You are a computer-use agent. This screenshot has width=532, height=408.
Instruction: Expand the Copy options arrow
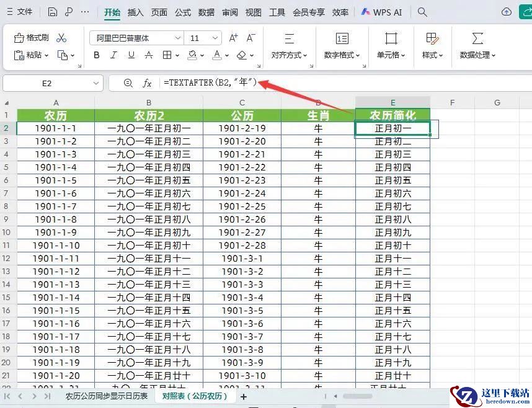(x=73, y=55)
